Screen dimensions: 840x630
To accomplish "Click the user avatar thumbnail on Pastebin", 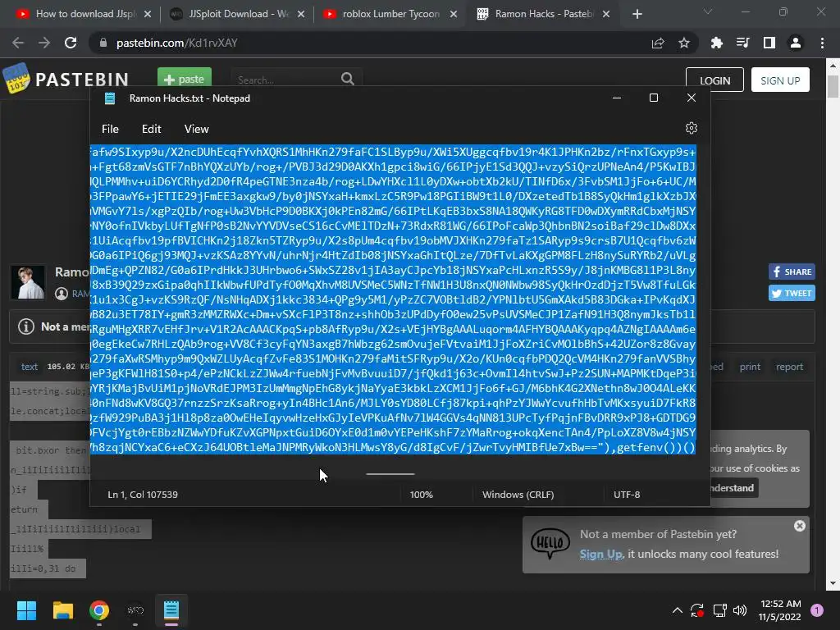I will click(x=28, y=282).
